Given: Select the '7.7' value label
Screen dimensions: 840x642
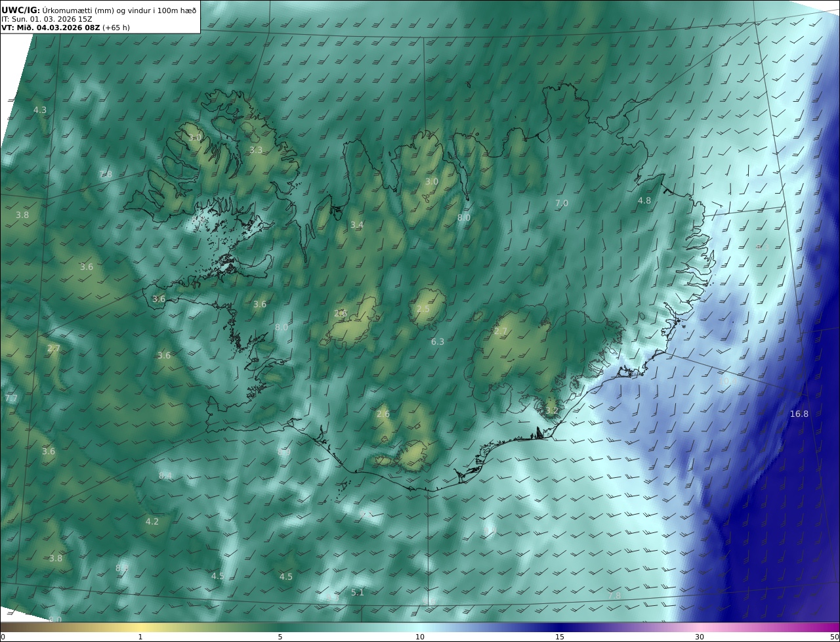Looking at the screenshot, I should 11,398.
